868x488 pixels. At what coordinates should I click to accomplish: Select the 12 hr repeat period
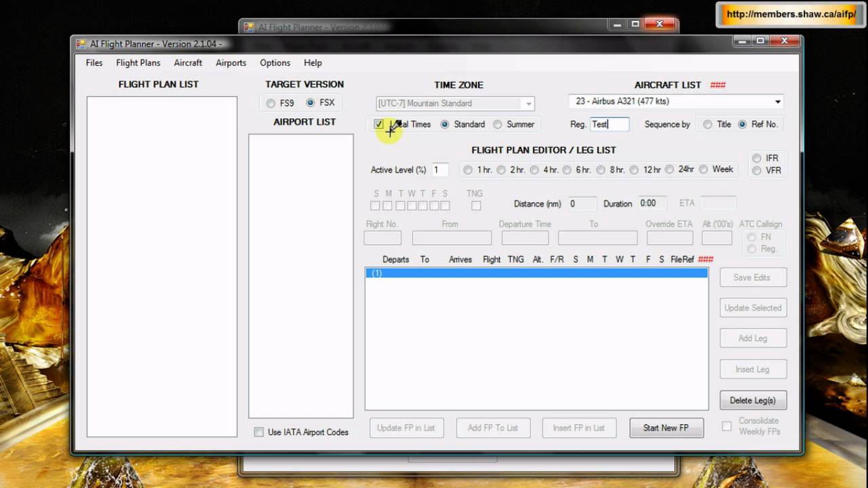click(634, 169)
